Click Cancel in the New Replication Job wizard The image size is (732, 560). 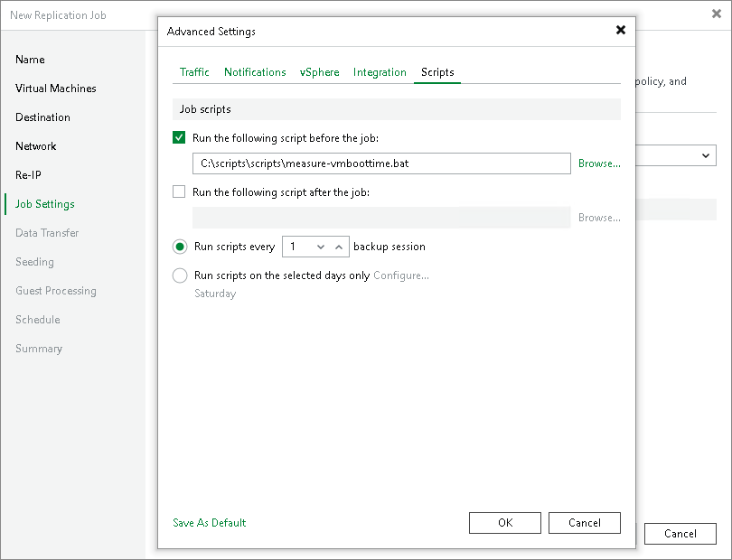click(x=680, y=534)
